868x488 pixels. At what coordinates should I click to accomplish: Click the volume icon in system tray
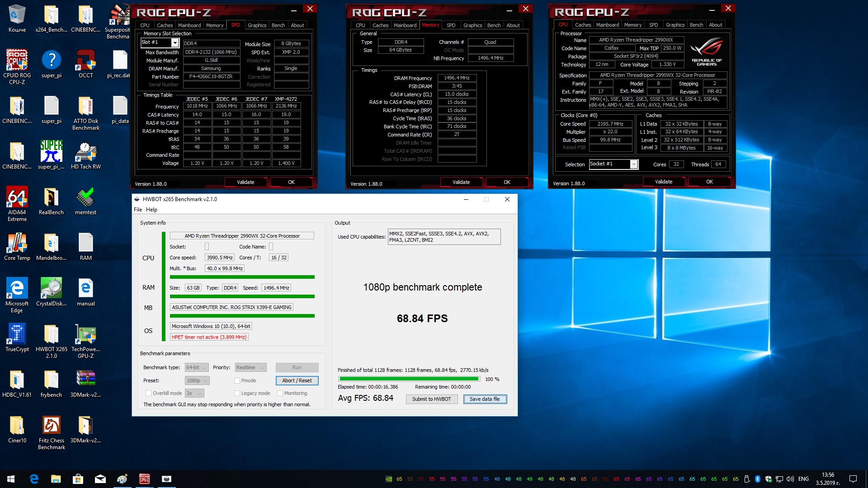tap(790, 479)
